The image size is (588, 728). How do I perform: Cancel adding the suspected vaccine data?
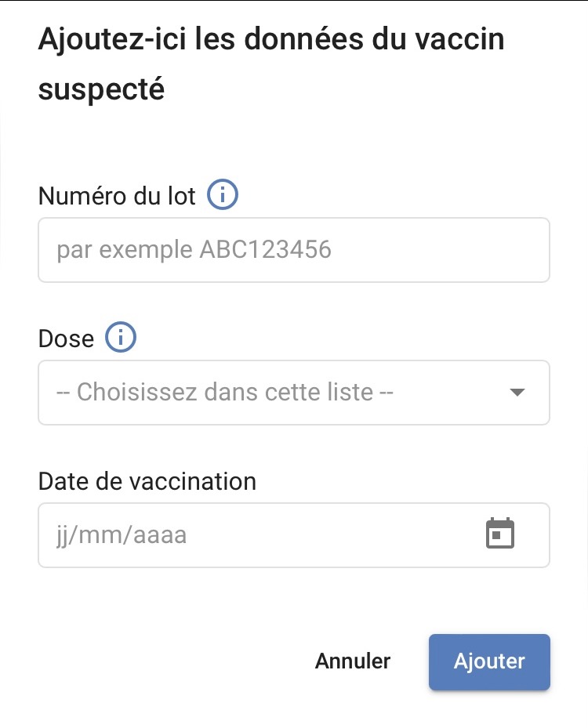click(x=353, y=661)
